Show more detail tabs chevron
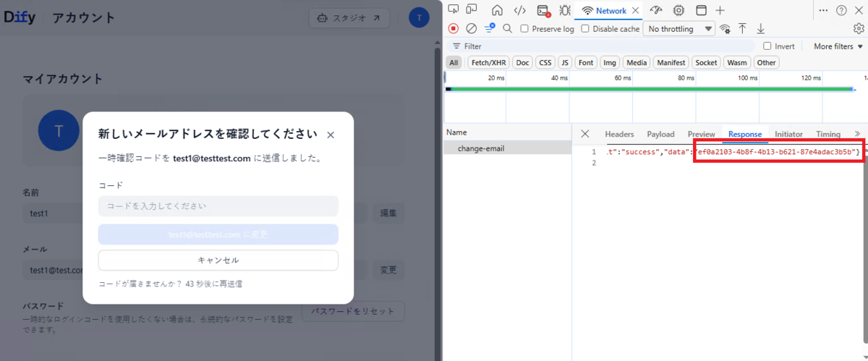Image resolution: width=868 pixels, height=361 pixels. (858, 134)
